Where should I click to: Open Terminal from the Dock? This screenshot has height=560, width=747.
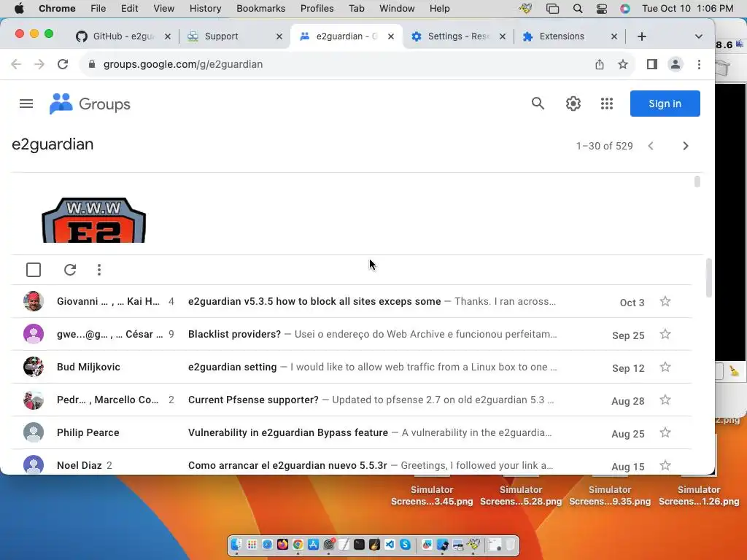coord(359,544)
